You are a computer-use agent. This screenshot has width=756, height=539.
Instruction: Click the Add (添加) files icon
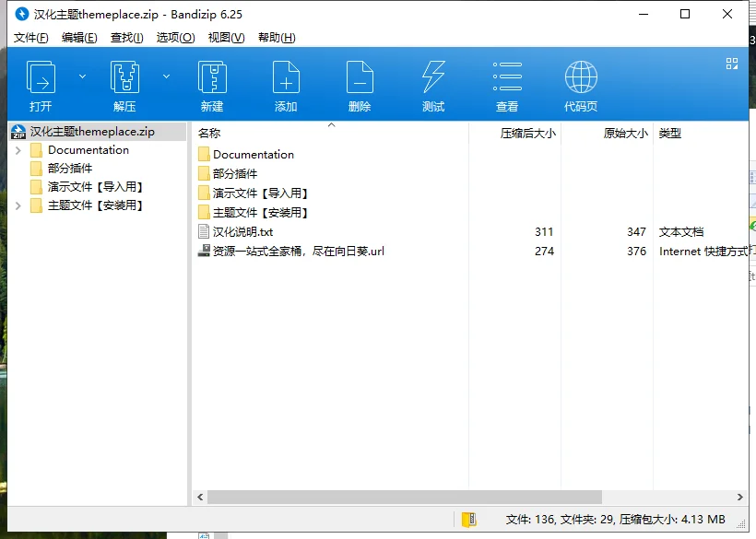[x=286, y=77]
